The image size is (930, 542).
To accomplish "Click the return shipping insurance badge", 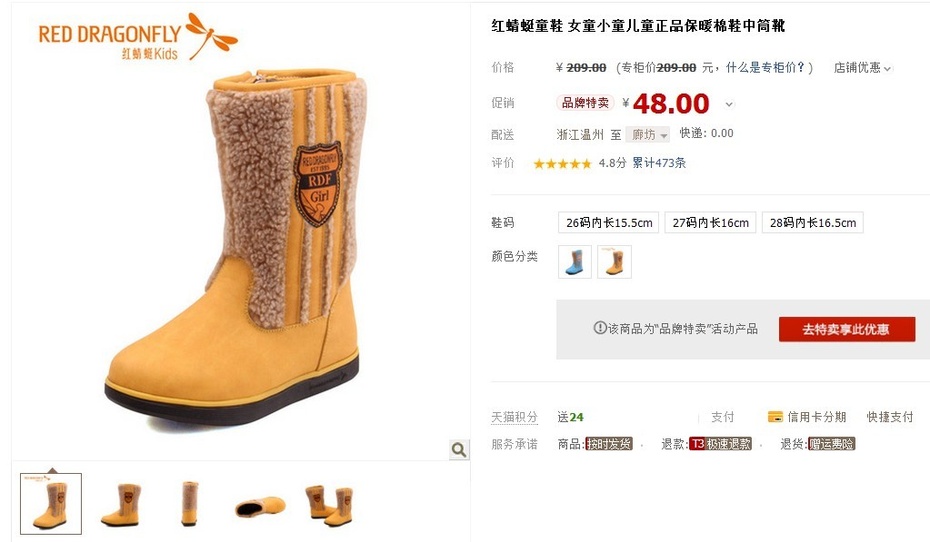I will (x=832, y=444).
